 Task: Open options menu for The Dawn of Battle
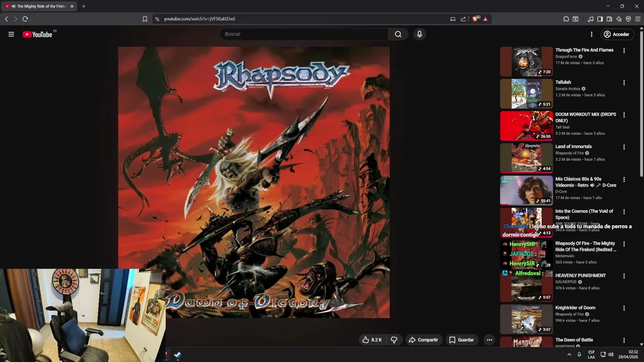(624, 340)
